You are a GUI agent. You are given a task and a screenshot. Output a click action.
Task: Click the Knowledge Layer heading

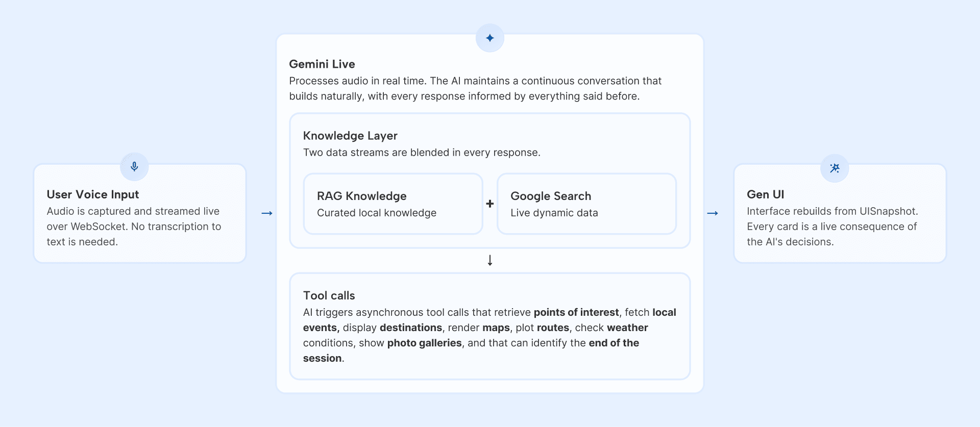coord(350,136)
